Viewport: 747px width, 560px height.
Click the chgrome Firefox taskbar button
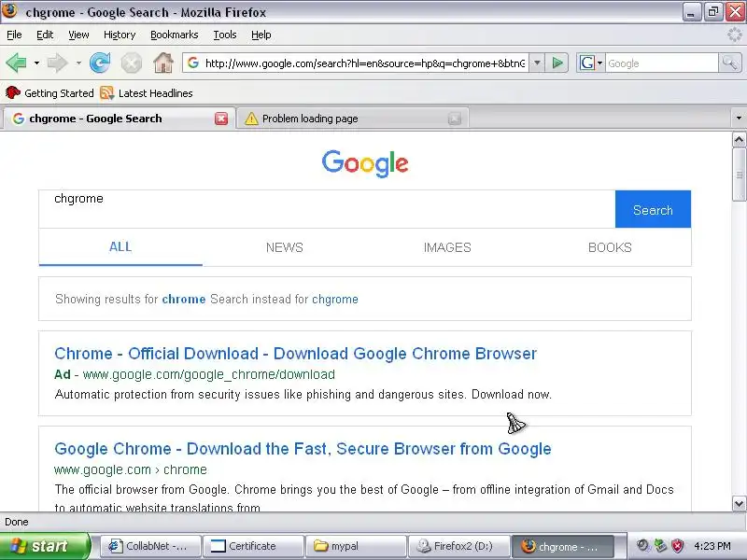click(562, 546)
